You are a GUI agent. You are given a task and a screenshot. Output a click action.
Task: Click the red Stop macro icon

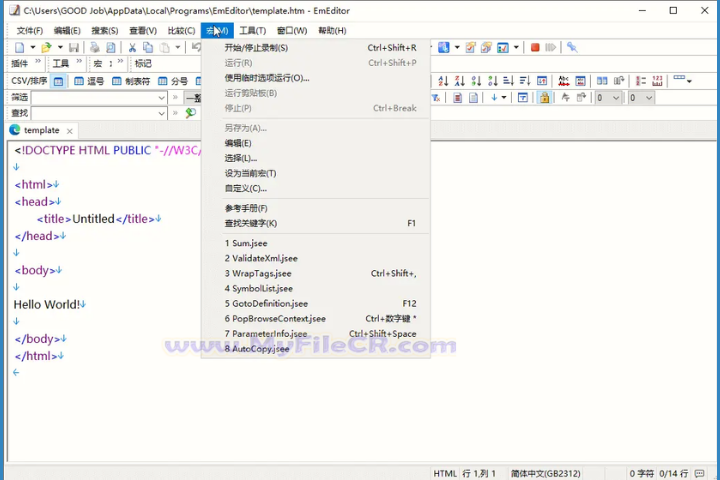535,47
